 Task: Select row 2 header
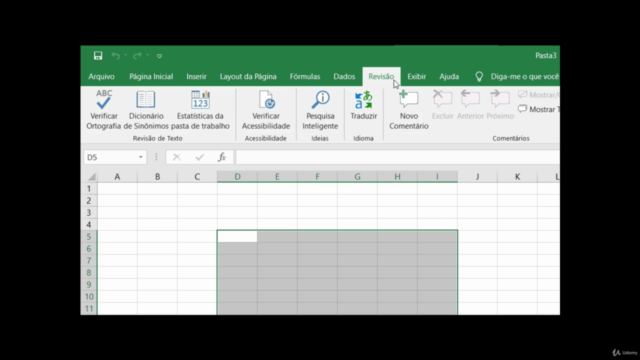89,200
